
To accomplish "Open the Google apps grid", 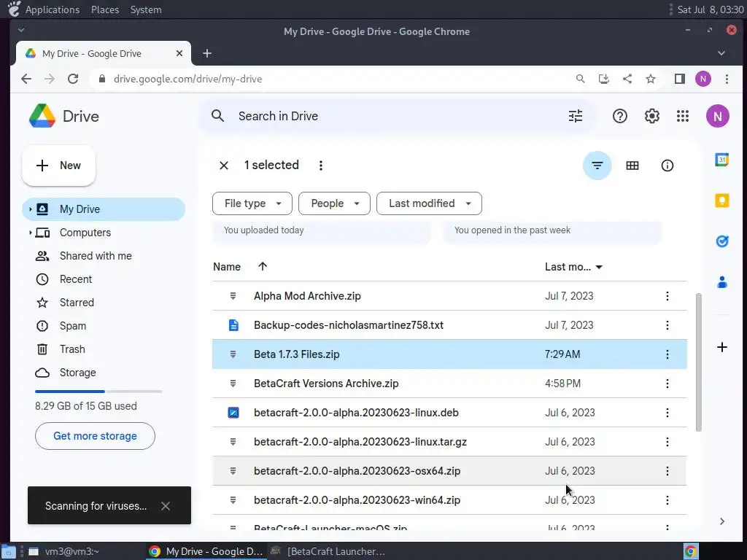I will click(683, 116).
